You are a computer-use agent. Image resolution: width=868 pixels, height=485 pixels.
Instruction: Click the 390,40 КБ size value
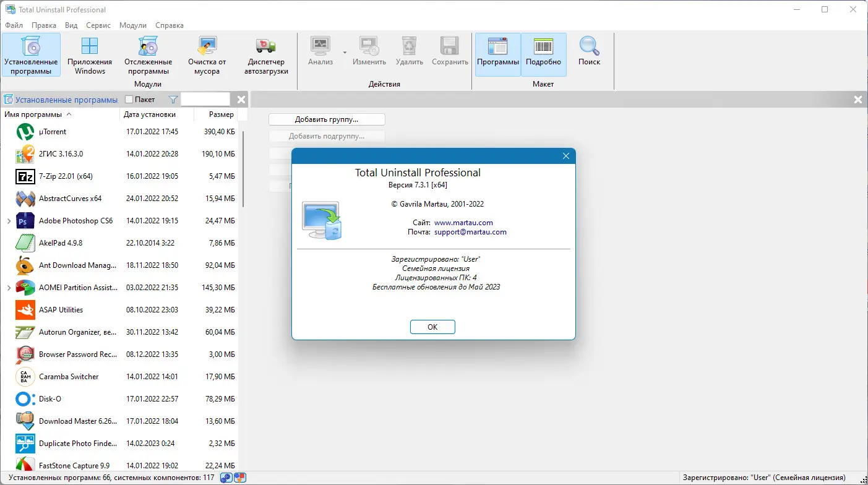(219, 132)
